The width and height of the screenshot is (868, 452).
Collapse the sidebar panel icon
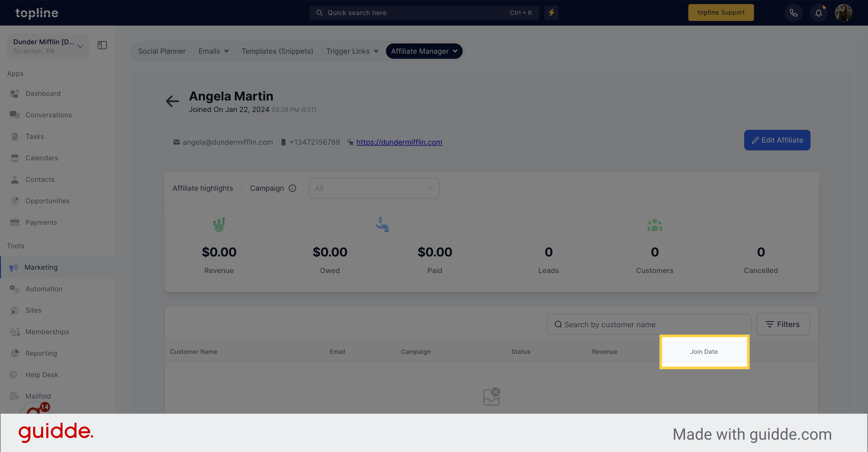102,45
